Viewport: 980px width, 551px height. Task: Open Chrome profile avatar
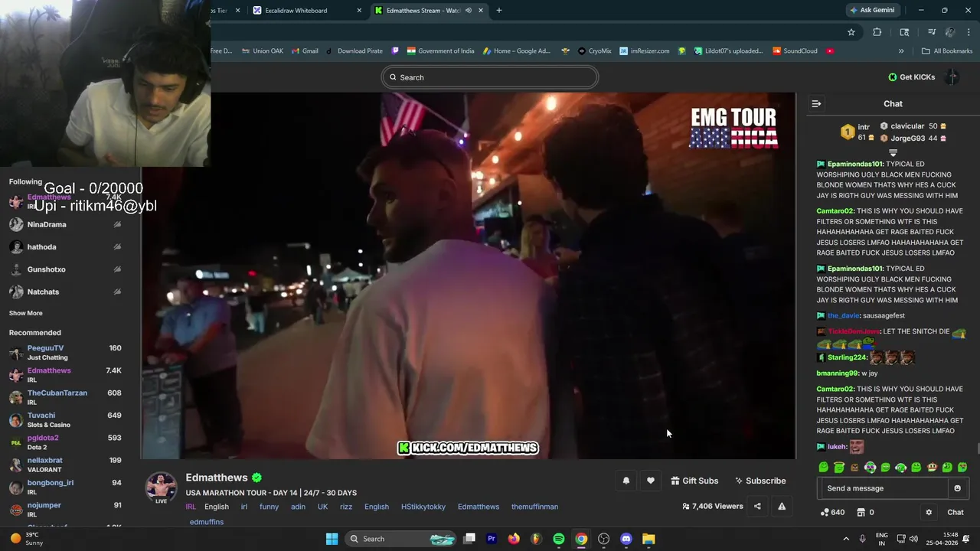950,32
